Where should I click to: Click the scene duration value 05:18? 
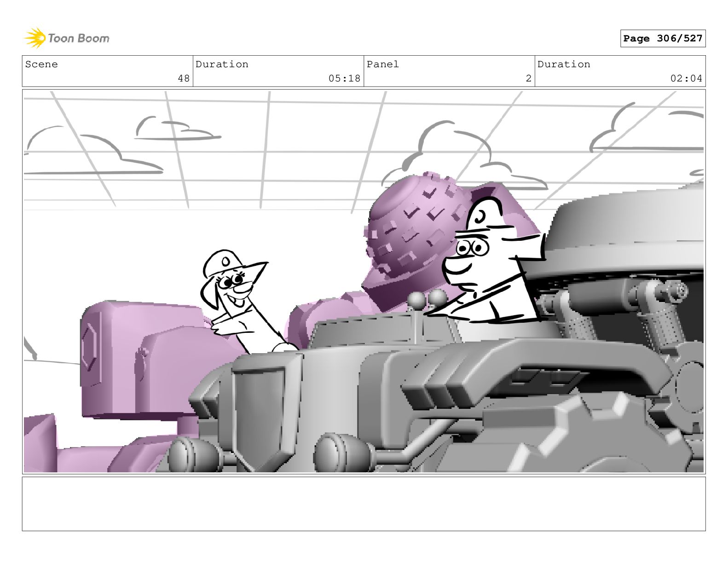pyautogui.click(x=344, y=78)
